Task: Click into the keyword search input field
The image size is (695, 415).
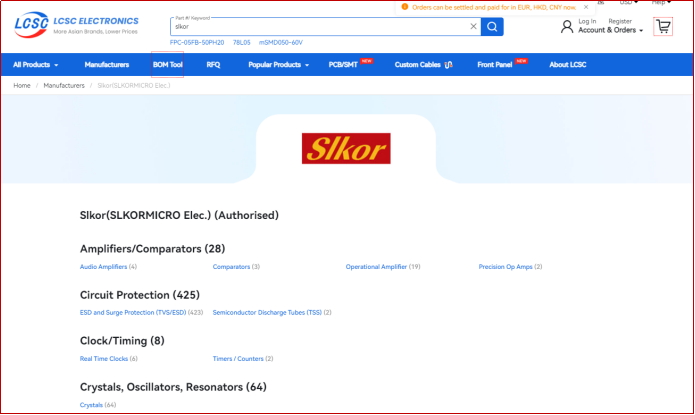Action: coord(320,27)
